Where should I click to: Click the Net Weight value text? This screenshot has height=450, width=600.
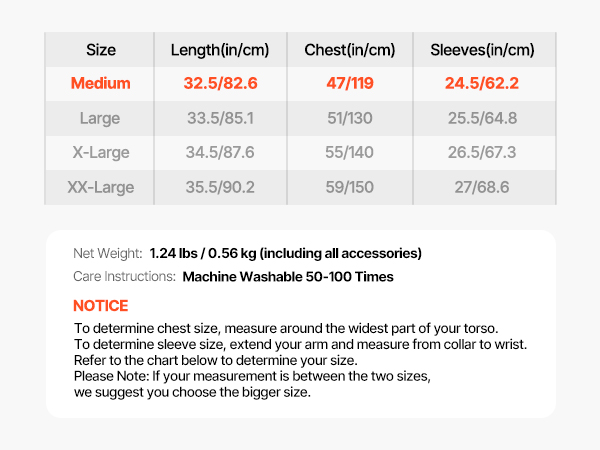click(x=285, y=253)
